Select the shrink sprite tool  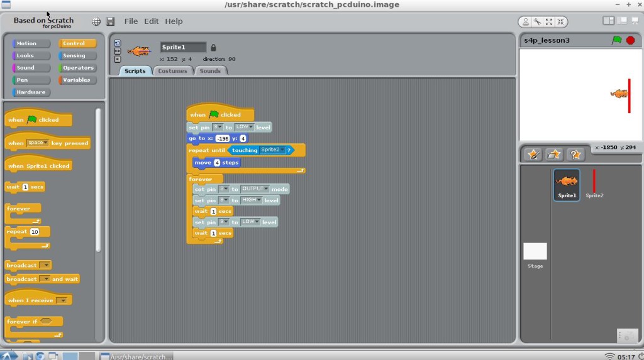click(560, 22)
